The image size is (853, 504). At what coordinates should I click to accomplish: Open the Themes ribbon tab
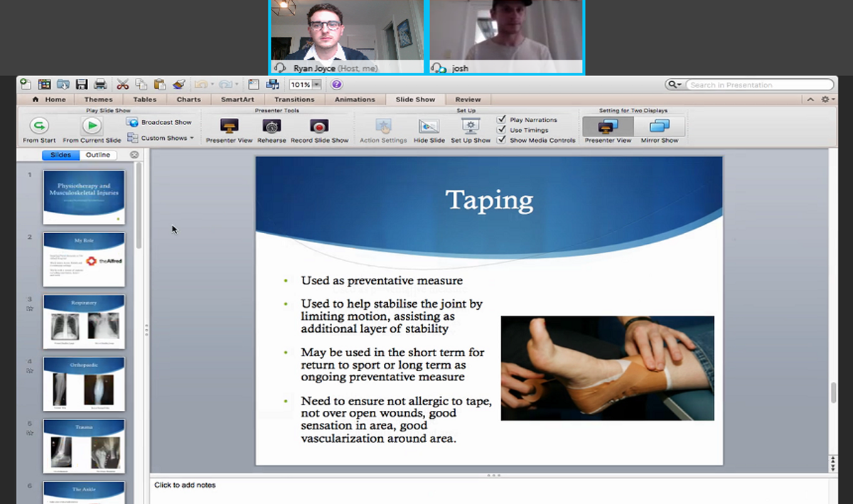pos(98,100)
